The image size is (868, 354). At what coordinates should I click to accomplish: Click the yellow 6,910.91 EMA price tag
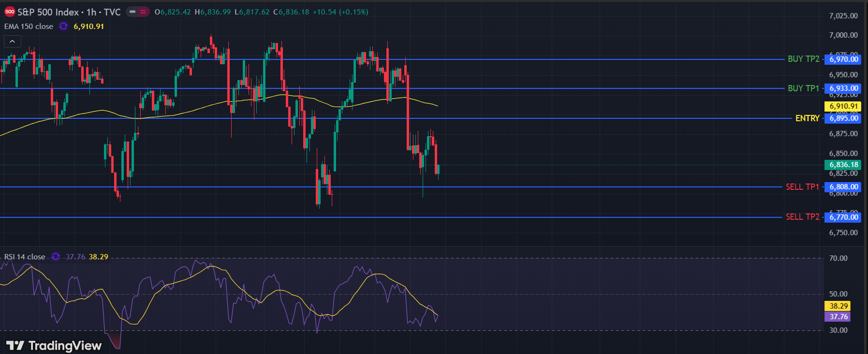pos(844,106)
